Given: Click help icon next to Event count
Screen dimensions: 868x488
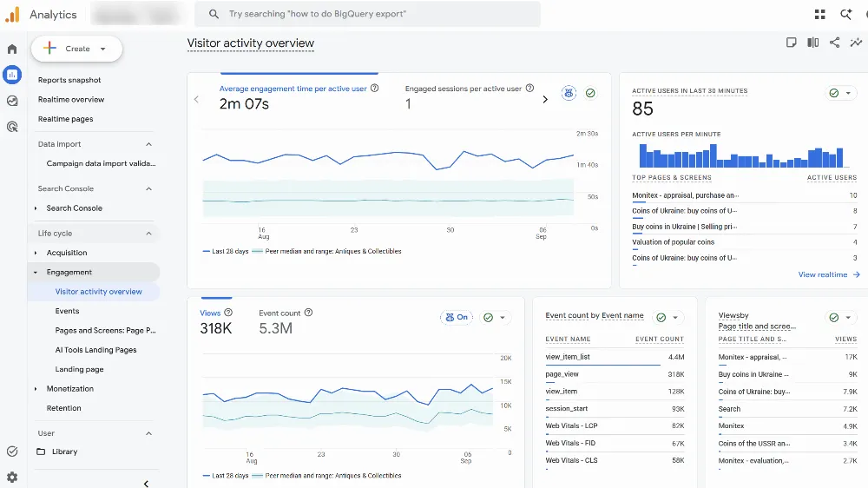Looking at the screenshot, I should [x=309, y=313].
